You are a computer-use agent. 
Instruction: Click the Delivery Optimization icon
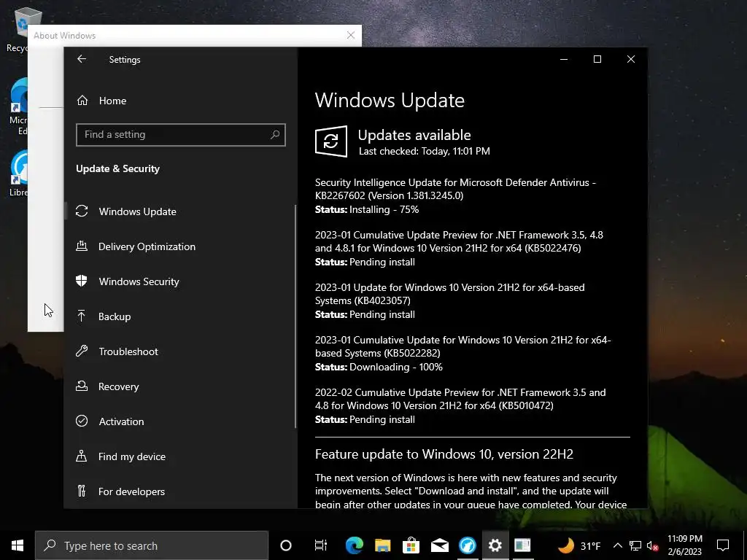click(82, 246)
